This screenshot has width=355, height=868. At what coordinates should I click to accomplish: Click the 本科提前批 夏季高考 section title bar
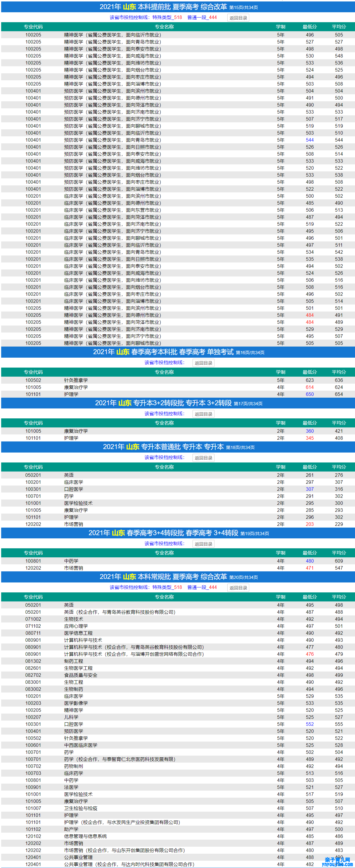(178, 7)
